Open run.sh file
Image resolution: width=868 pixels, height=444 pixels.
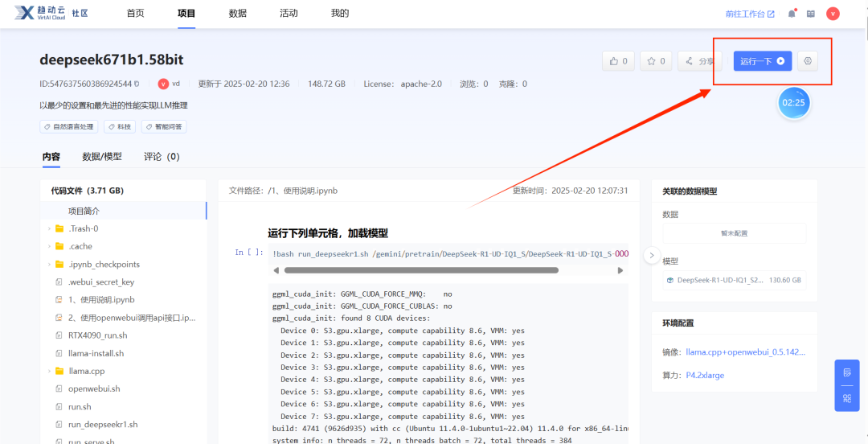80,406
